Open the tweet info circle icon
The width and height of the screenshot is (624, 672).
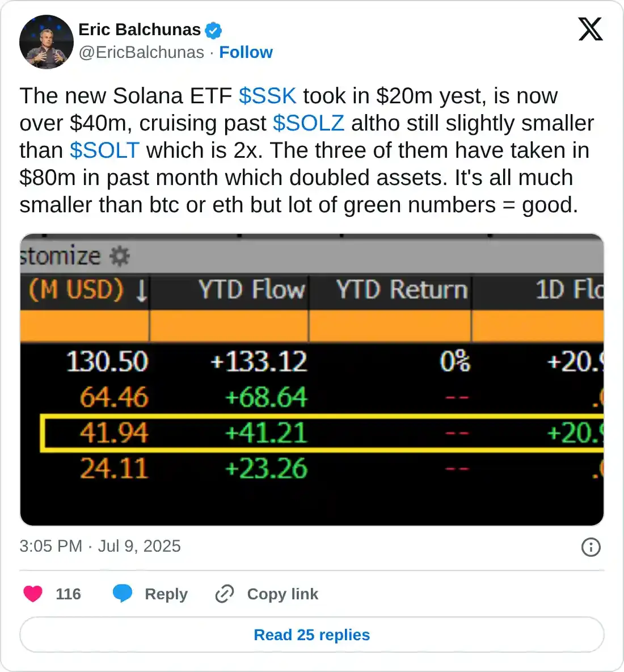coord(591,547)
